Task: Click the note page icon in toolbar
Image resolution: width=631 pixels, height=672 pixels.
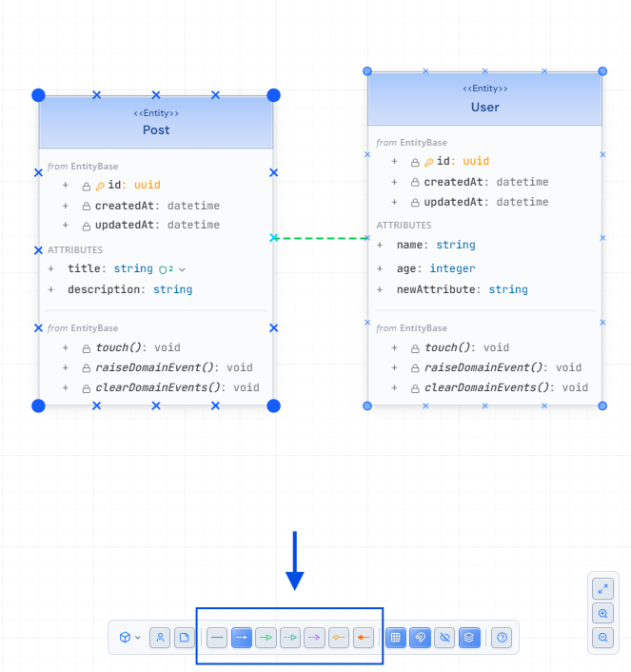Action: [x=184, y=638]
